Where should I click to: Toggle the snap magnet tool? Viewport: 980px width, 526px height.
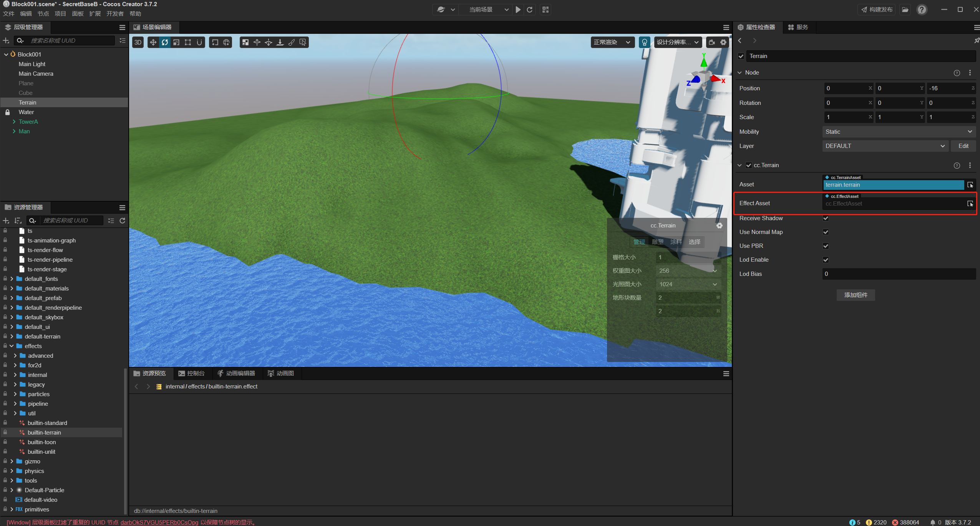[x=199, y=42]
